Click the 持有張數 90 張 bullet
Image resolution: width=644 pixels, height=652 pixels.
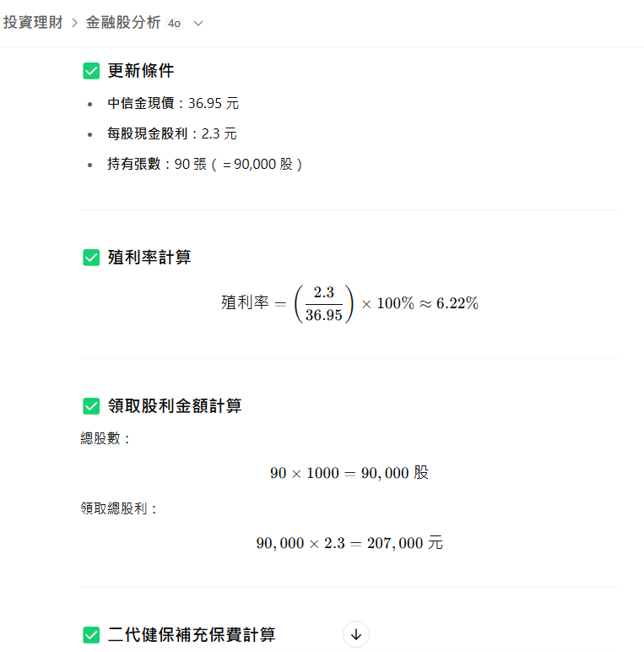pyautogui.click(x=204, y=164)
